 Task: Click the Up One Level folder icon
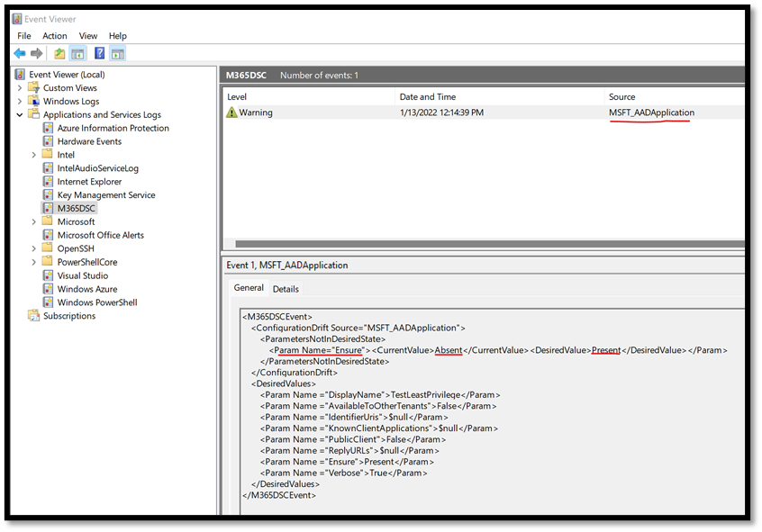(59, 53)
